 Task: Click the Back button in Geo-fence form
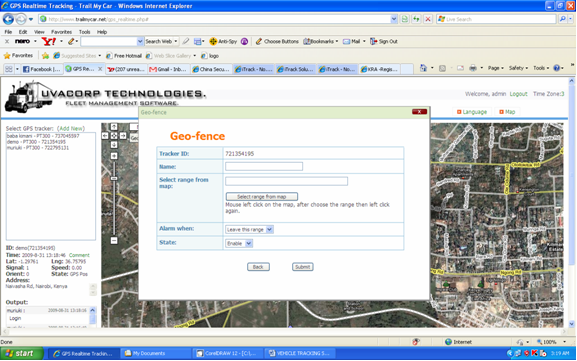click(x=258, y=267)
